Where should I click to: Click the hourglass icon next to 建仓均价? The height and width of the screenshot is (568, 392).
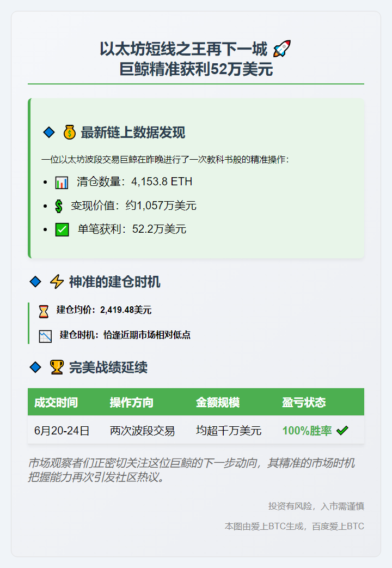point(44,311)
